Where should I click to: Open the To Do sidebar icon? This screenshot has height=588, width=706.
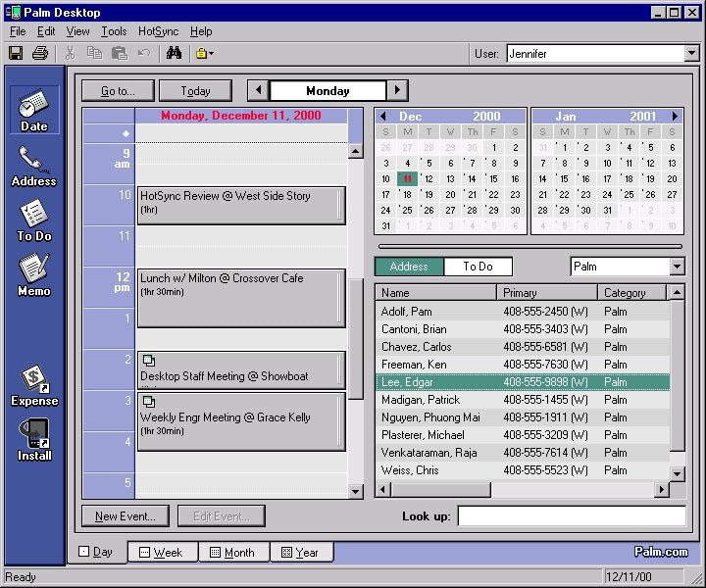click(x=34, y=220)
